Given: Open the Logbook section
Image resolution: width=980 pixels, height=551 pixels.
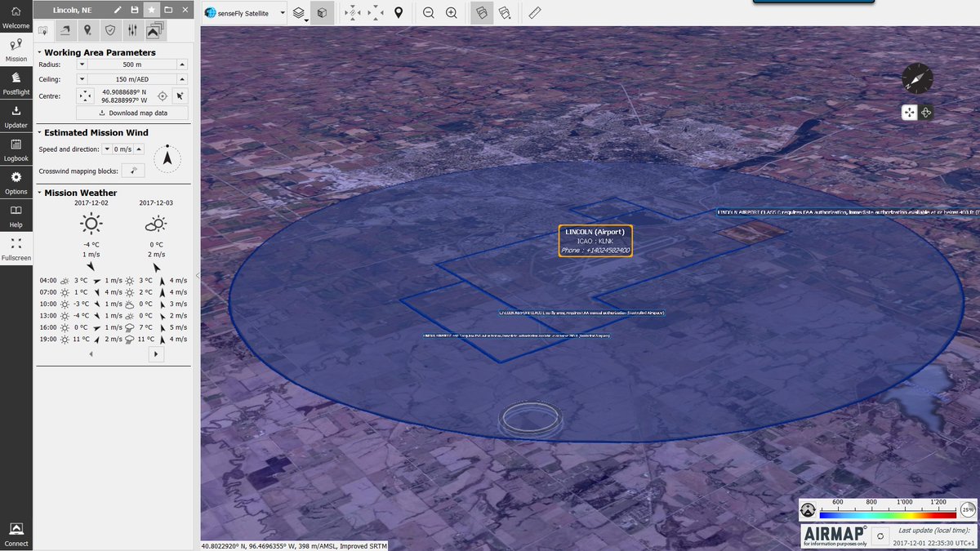Looking at the screenshot, I should click(16, 149).
